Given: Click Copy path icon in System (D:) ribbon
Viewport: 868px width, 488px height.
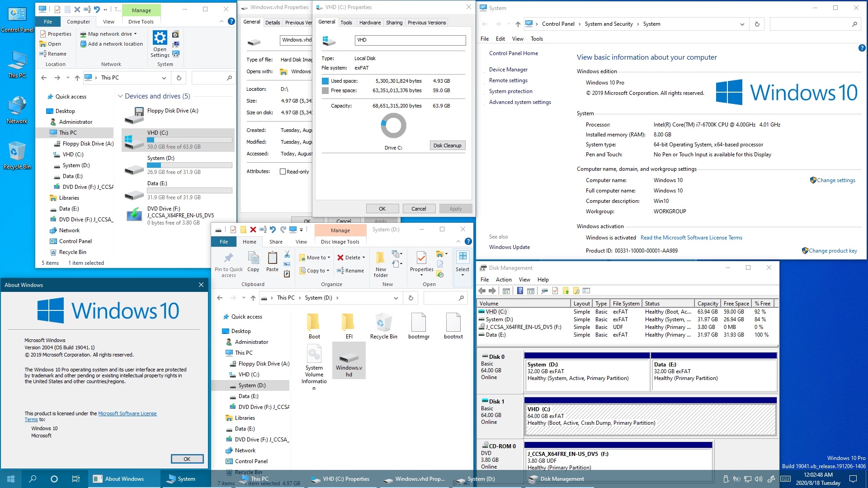Looking at the screenshot, I should click(287, 264).
